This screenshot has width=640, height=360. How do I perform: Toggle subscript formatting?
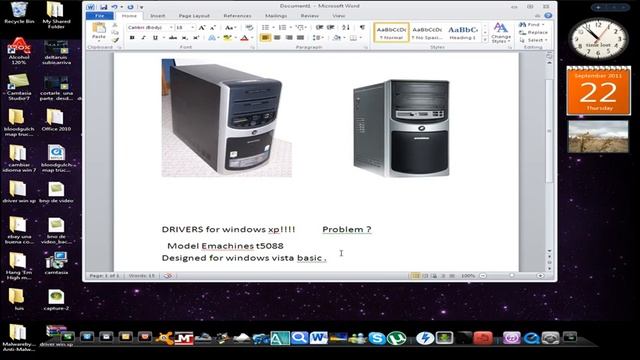click(x=184, y=38)
